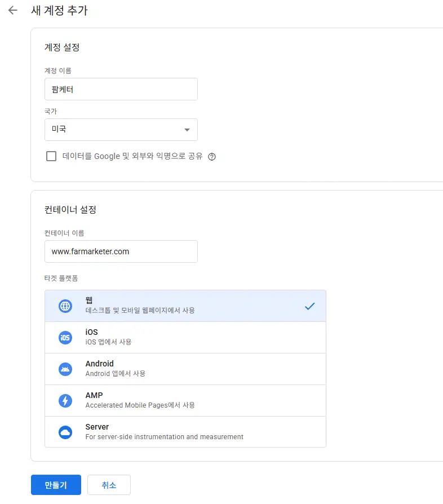Click the back arrow beside 새 계정 추가

pyautogui.click(x=12, y=11)
